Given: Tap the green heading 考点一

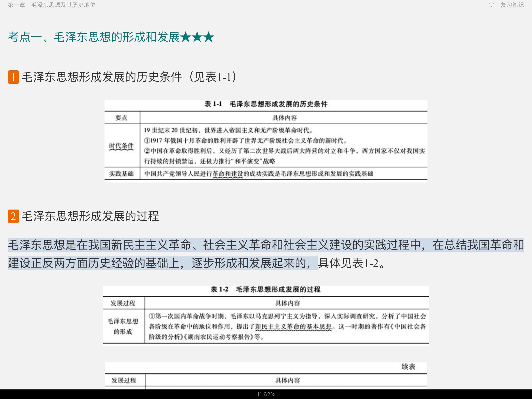Looking at the screenshot, I should pyautogui.click(x=94, y=37).
